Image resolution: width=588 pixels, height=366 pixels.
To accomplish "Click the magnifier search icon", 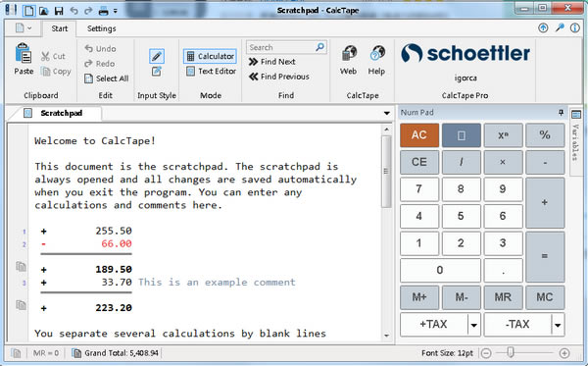I will click(x=320, y=47).
